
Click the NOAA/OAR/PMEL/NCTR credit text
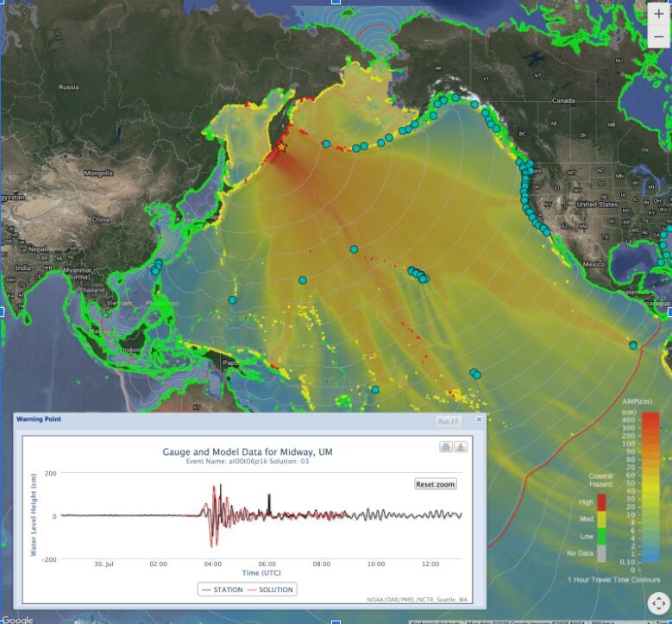pos(417,600)
